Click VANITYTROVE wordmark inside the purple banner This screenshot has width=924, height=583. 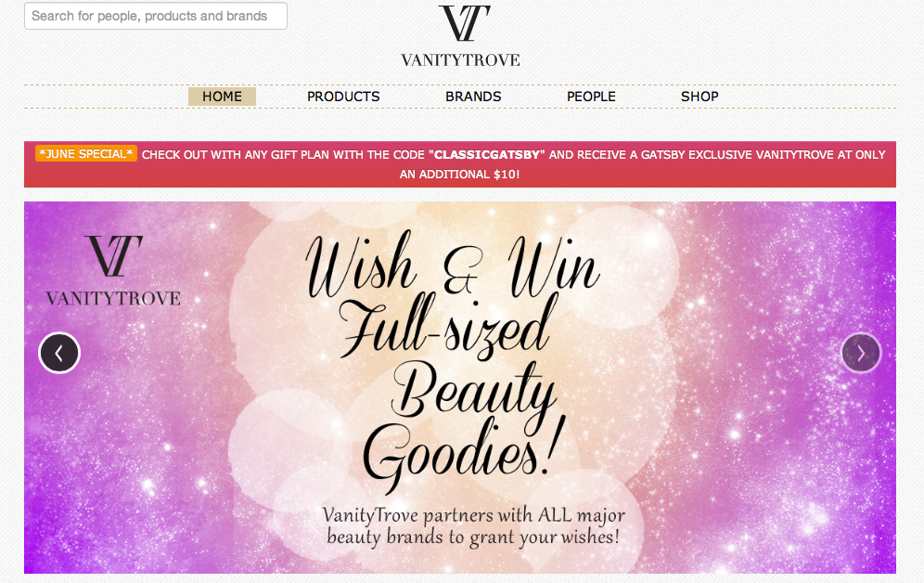[113, 299]
